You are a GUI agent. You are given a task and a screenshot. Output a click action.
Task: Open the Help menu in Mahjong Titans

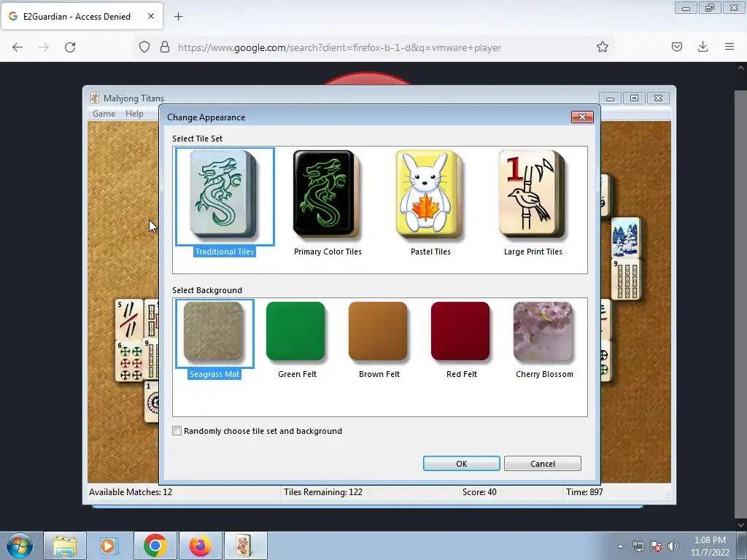click(x=134, y=113)
